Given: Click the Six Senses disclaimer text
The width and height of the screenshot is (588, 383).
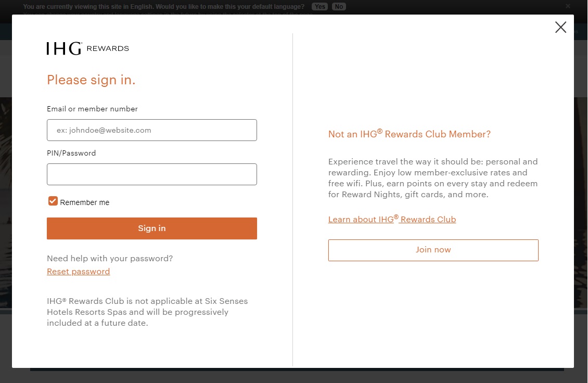Looking at the screenshot, I should coord(147,312).
